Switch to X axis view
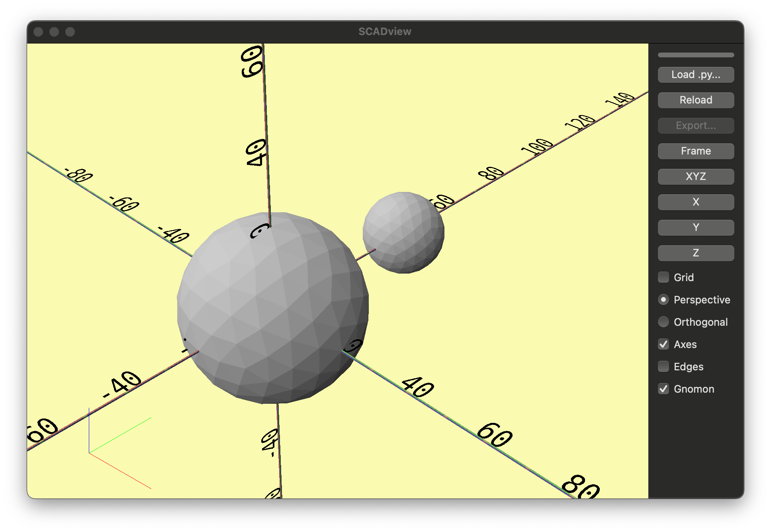Image resolution: width=771 pixels, height=532 pixels. 695,202
